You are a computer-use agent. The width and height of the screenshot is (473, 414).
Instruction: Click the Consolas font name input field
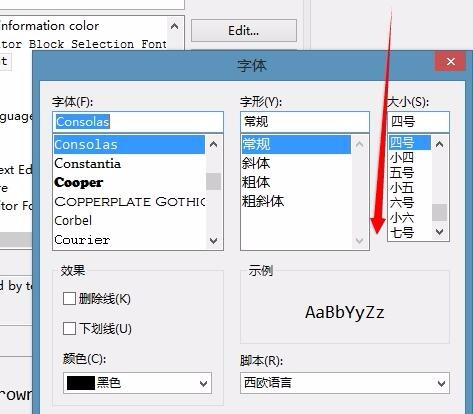coord(138,122)
